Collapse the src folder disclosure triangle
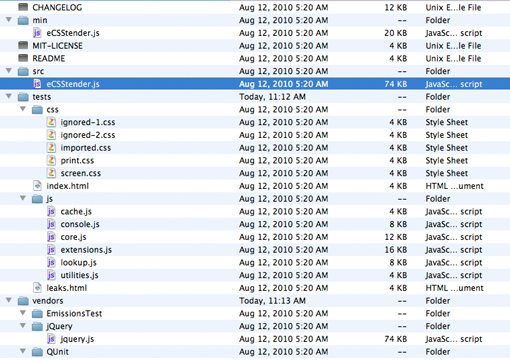This screenshot has width=510, height=361. (9, 70)
